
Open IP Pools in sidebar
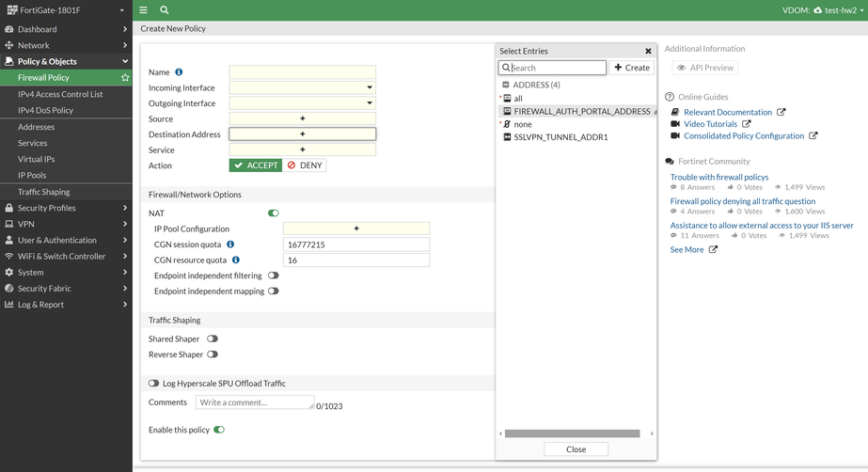click(x=32, y=175)
